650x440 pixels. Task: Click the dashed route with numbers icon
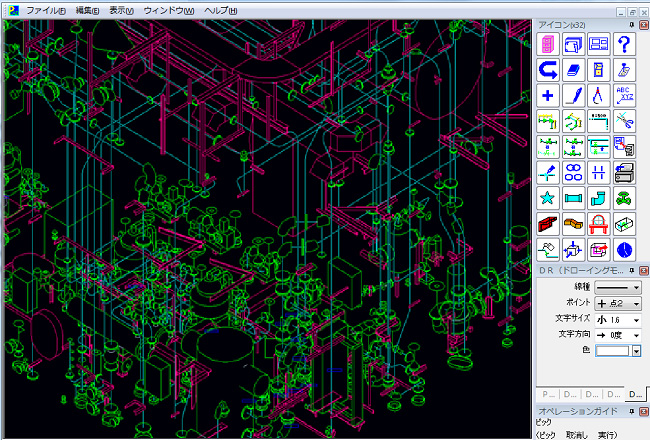coord(599,121)
